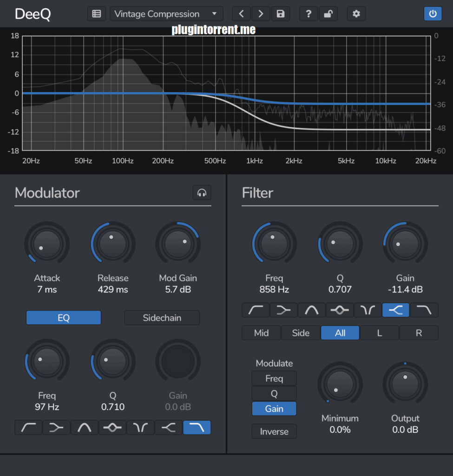Viewport: 453px width, 476px height.
Task: Click the Mod Gain value 5.7 dB
Action: [x=178, y=289]
